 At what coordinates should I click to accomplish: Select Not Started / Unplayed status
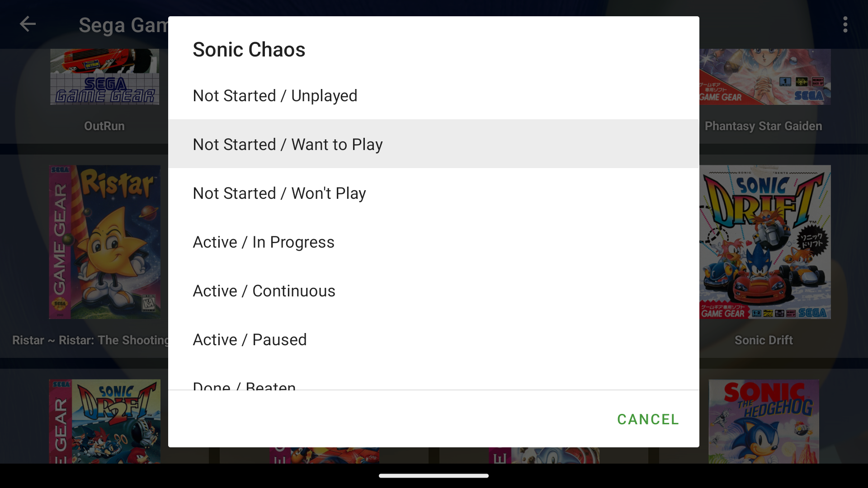click(x=275, y=96)
